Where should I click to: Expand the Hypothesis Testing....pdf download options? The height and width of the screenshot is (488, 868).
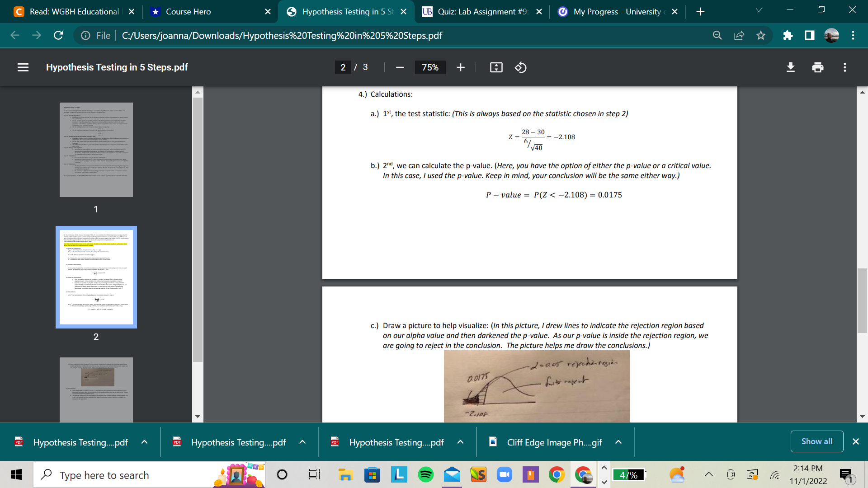[145, 442]
